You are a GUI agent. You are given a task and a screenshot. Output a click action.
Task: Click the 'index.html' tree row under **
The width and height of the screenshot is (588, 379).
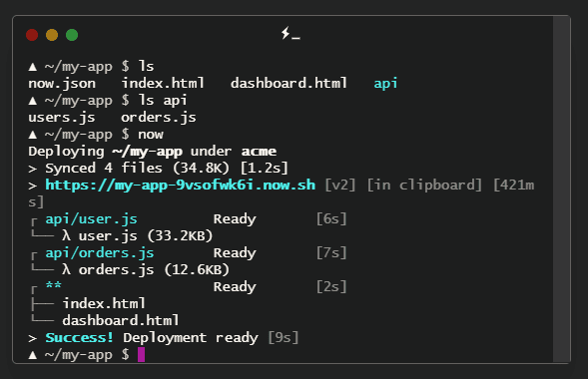[104, 304]
